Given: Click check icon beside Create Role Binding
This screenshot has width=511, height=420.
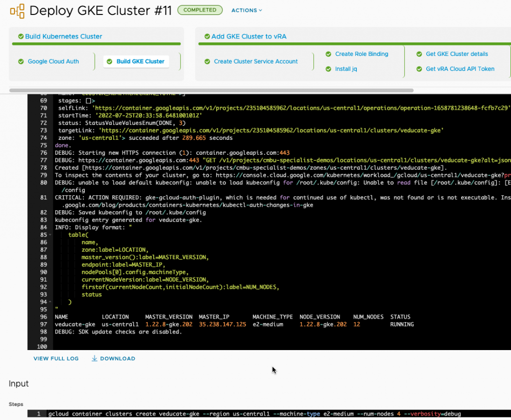Looking at the screenshot, I should point(328,54).
